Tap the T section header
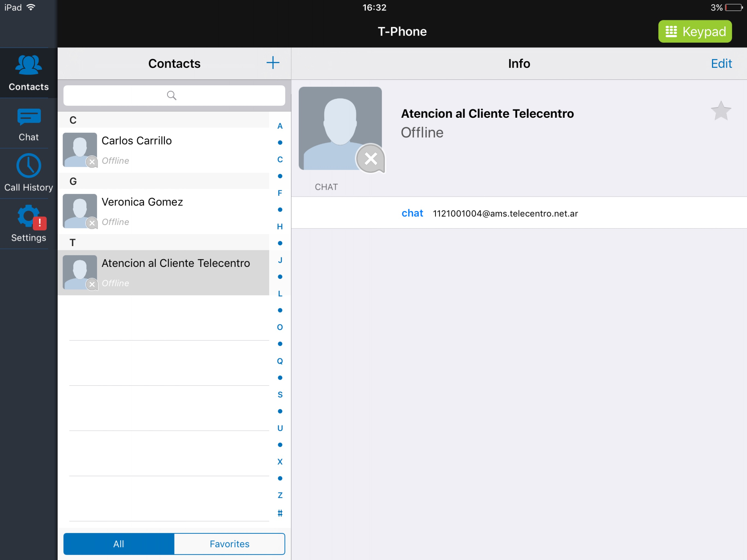The height and width of the screenshot is (560, 747). point(164,242)
